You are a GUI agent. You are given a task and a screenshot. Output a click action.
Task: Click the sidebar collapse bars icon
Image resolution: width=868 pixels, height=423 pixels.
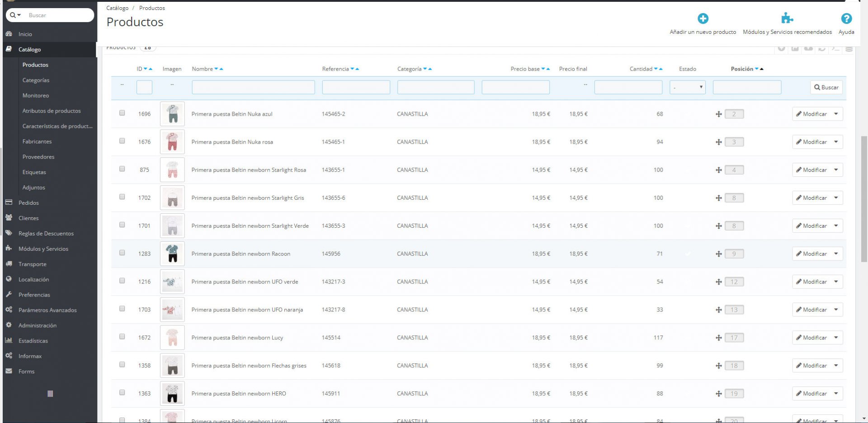(50, 394)
